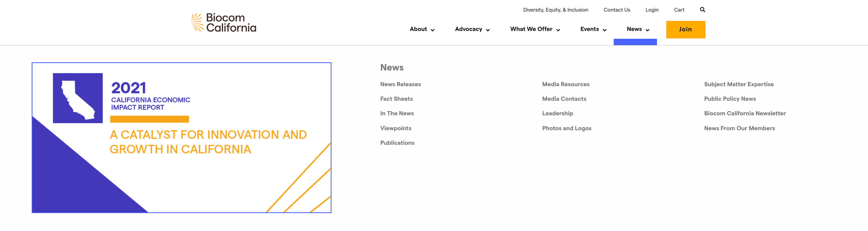Click the yellow Join button

(685, 29)
